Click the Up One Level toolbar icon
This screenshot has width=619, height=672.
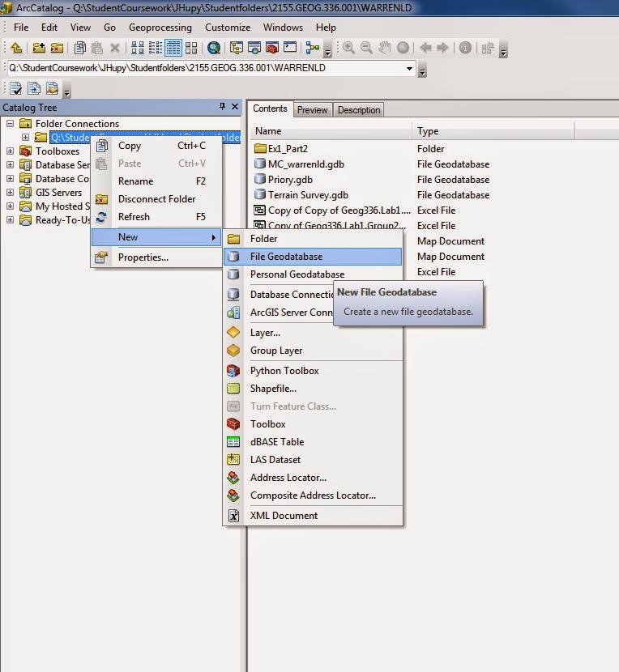(x=16, y=48)
